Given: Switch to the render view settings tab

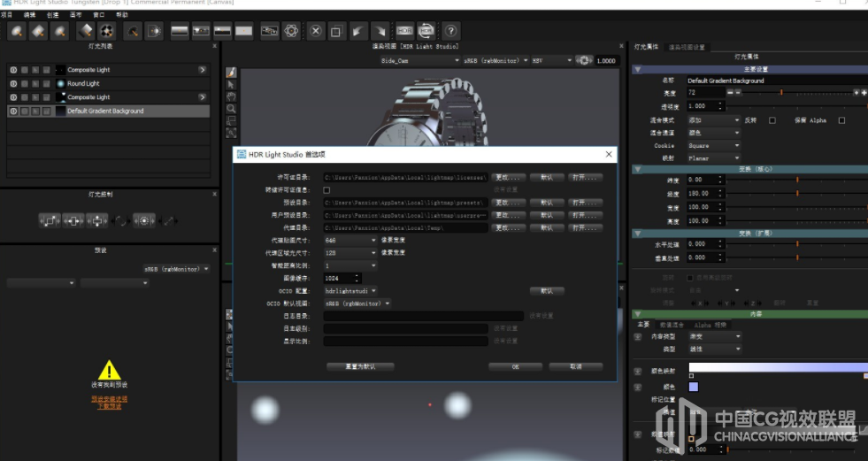Looking at the screenshot, I should 687,48.
